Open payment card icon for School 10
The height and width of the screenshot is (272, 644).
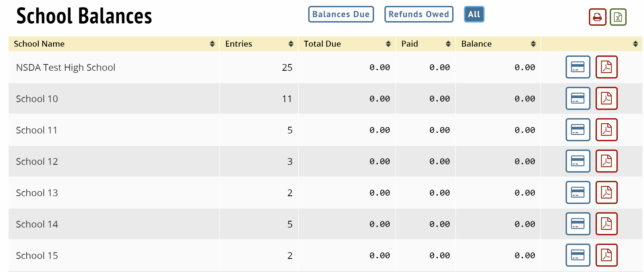[578, 98]
